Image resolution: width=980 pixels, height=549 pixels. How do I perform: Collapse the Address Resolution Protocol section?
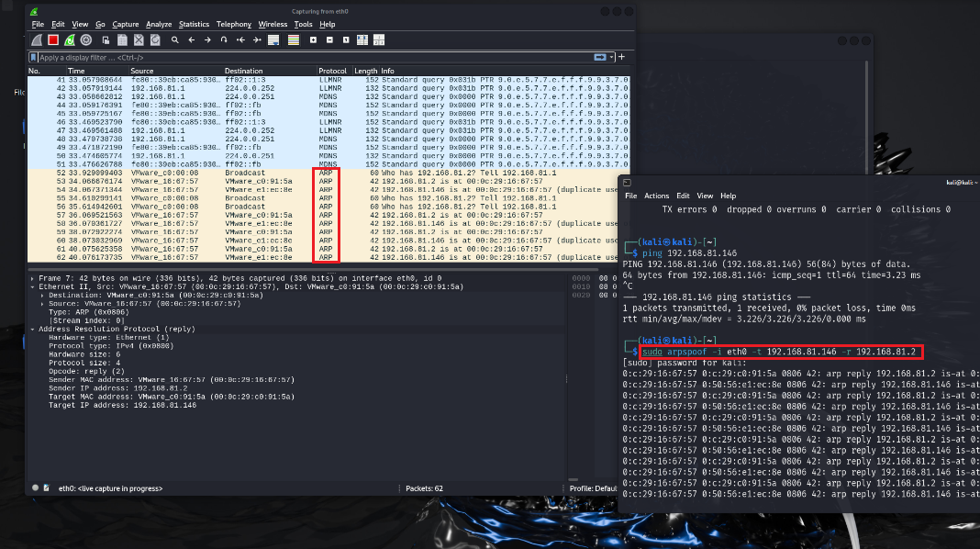(x=32, y=329)
